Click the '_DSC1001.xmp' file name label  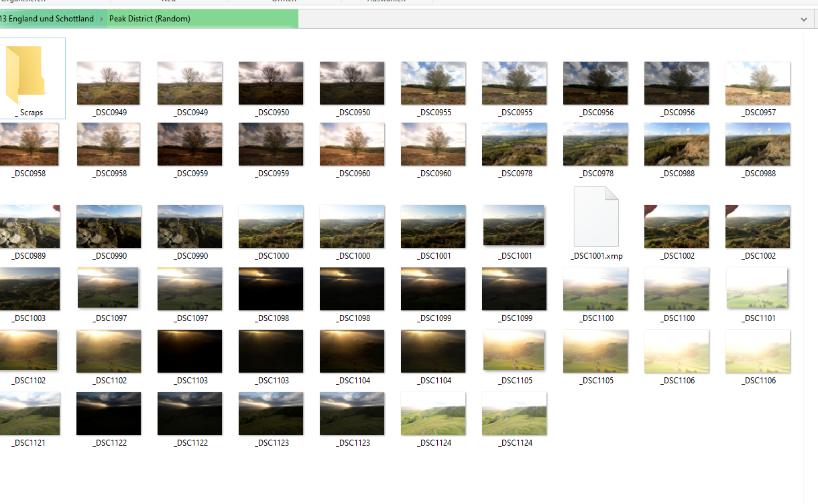(596, 256)
